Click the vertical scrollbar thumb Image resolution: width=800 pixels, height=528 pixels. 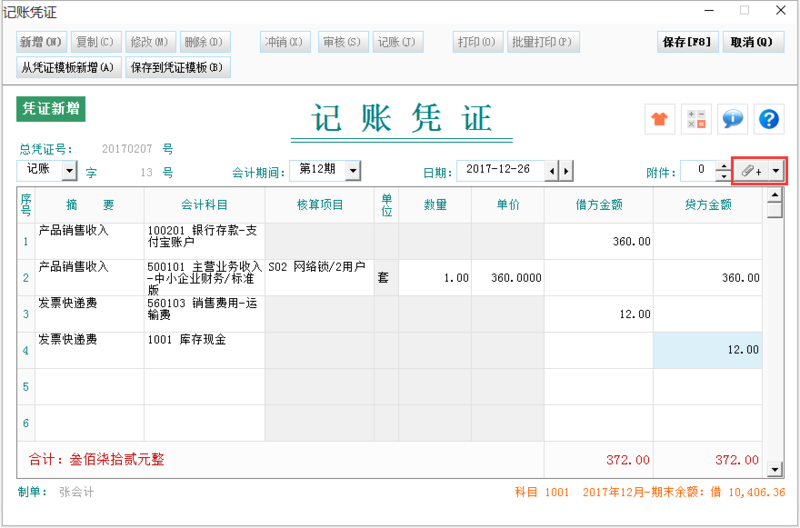pyautogui.click(x=775, y=210)
